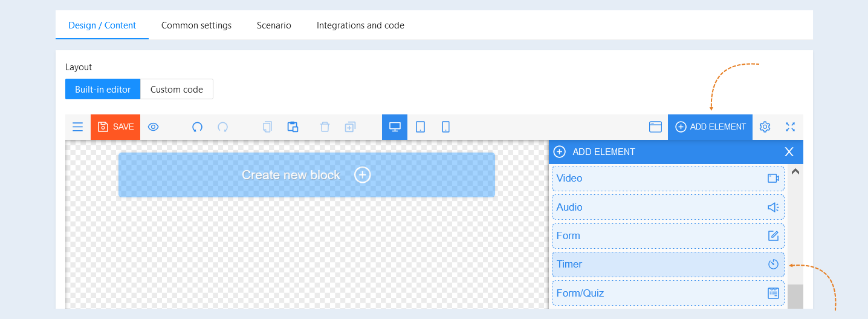The height and width of the screenshot is (319, 868).
Task: Close the ADD ELEMENT panel
Action: 789,152
